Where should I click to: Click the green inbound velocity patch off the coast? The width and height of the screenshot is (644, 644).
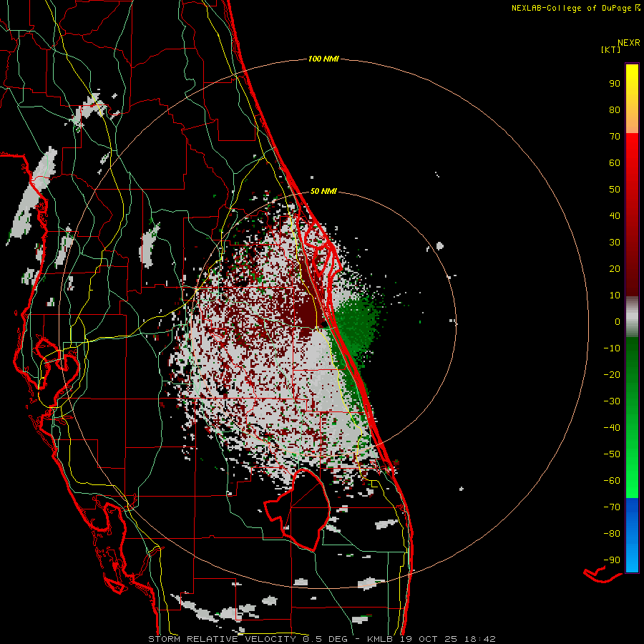pyautogui.click(x=356, y=324)
